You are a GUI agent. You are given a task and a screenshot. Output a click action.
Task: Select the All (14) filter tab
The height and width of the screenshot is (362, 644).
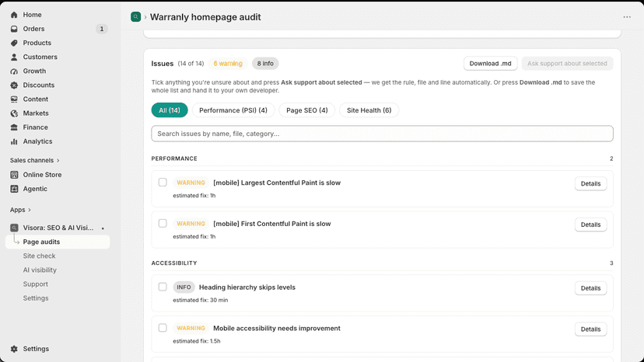point(170,110)
